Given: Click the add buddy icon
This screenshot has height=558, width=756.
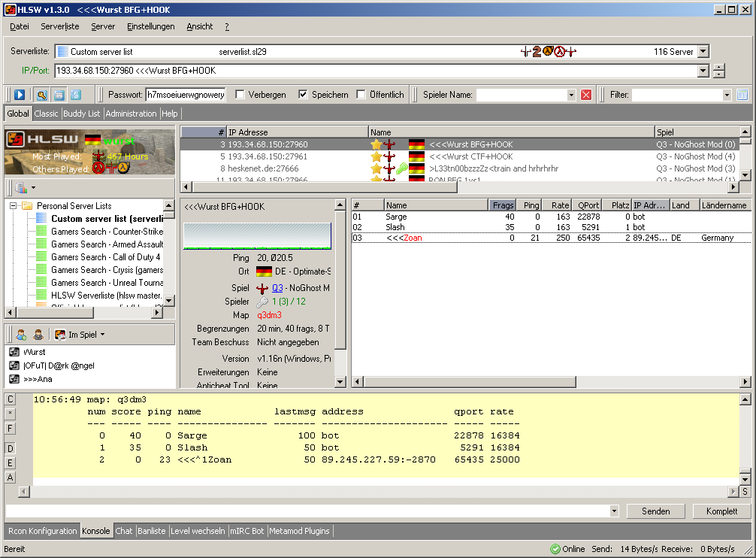Looking at the screenshot, I should [21, 335].
